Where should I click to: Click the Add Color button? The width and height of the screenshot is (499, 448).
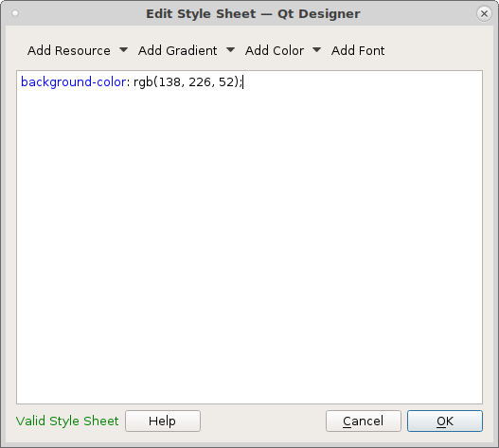point(275,50)
